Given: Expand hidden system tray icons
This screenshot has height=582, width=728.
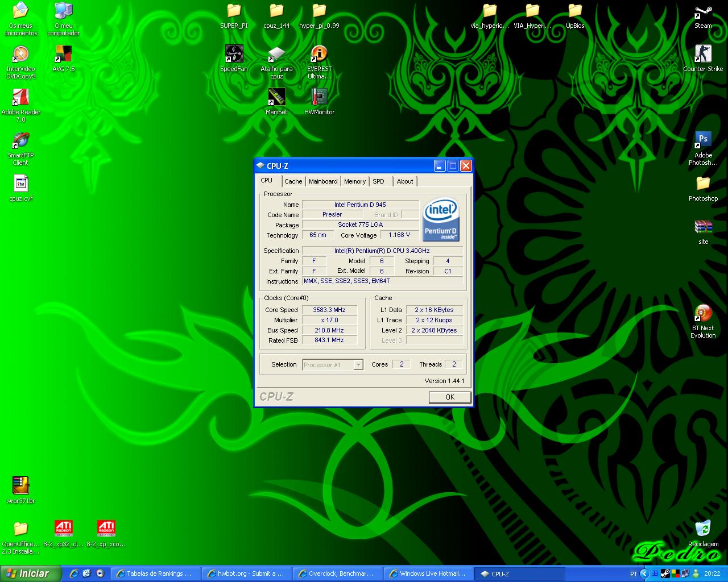Looking at the screenshot, I should (x=644, y=574).
